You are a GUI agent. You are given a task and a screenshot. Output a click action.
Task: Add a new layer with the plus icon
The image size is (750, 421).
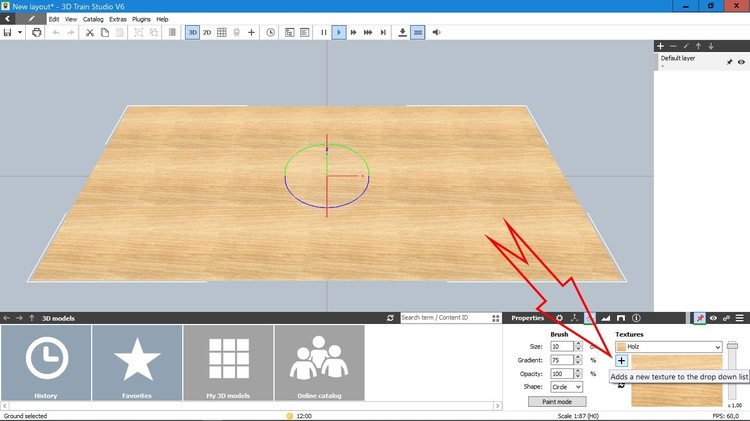(660, 46)
